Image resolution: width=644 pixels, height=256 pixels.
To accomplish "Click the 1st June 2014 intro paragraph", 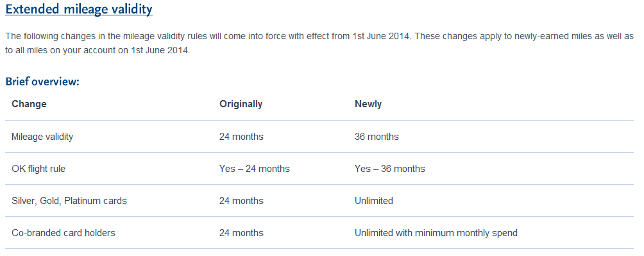I will (x=319, y=44).
